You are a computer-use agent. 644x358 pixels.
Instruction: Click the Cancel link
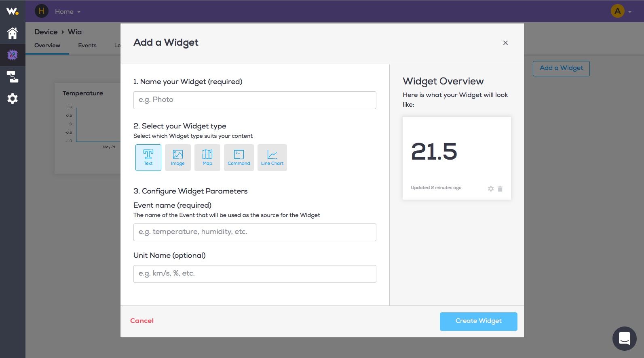[142, 321]
